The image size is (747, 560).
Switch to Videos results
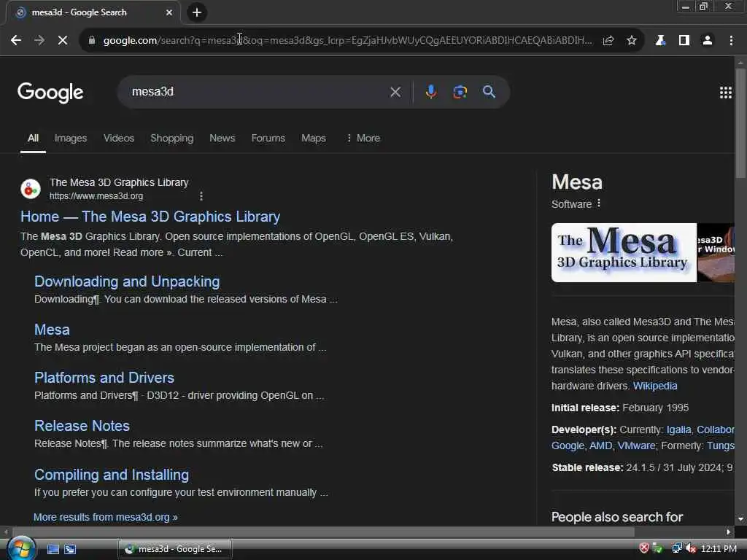point(119,138)
